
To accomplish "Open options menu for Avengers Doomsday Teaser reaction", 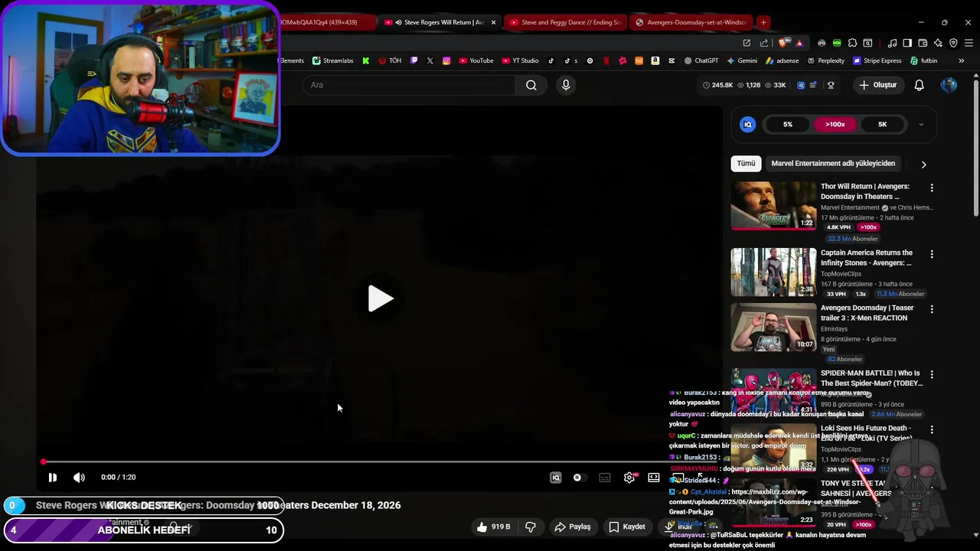I will click(x=932, y=309).
